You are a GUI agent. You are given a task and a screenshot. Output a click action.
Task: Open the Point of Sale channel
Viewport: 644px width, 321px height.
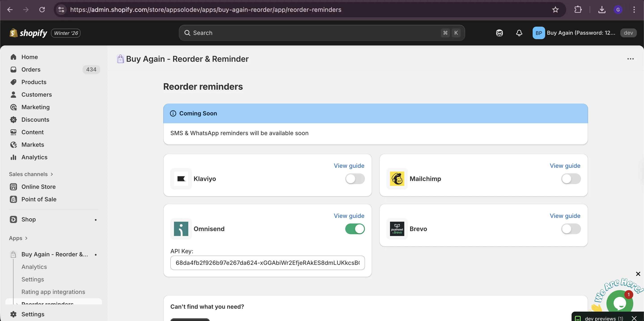click(53, 199)
